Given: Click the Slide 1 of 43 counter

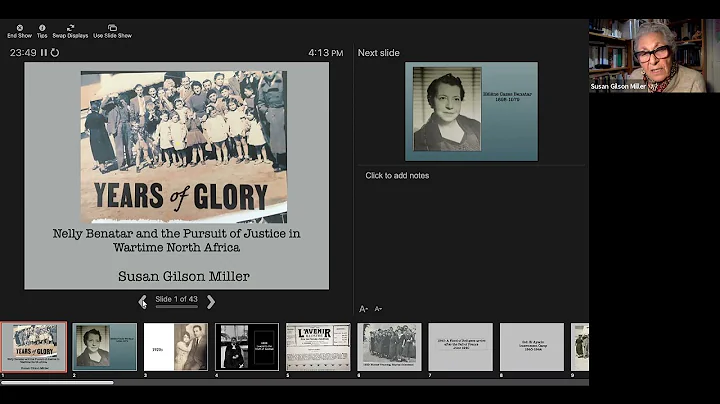Looking at the screenshot, I should 176,299.
